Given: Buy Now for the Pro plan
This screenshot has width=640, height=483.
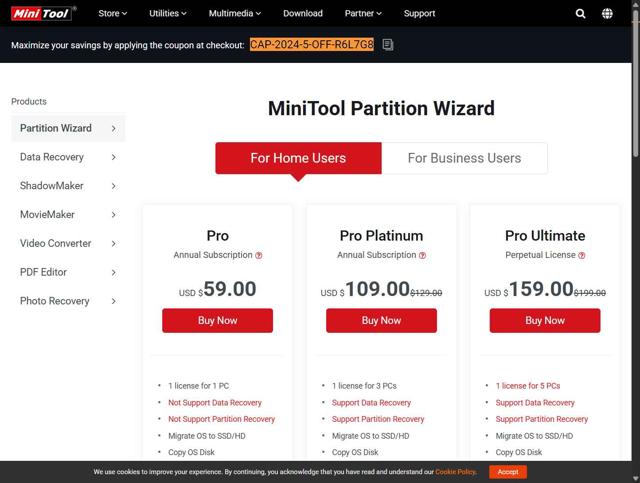Looking at the screenshot, I should tap(218, 321).
